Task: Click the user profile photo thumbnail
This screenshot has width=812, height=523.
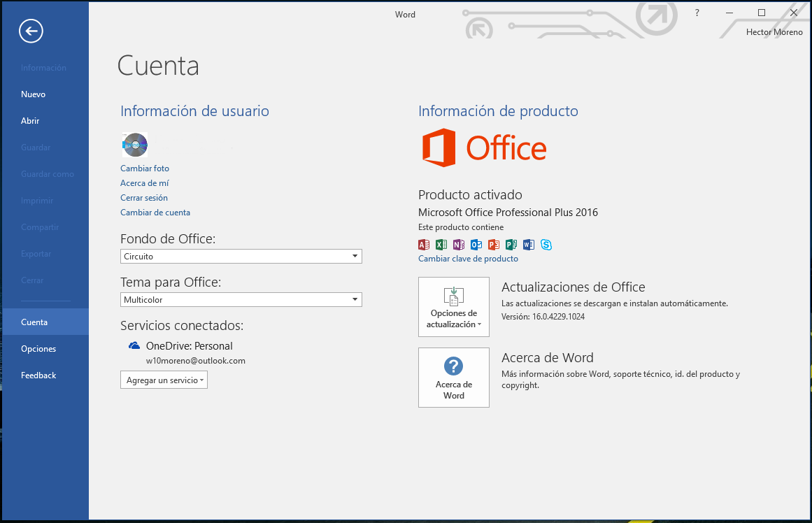Action: (x=135, y=145)
